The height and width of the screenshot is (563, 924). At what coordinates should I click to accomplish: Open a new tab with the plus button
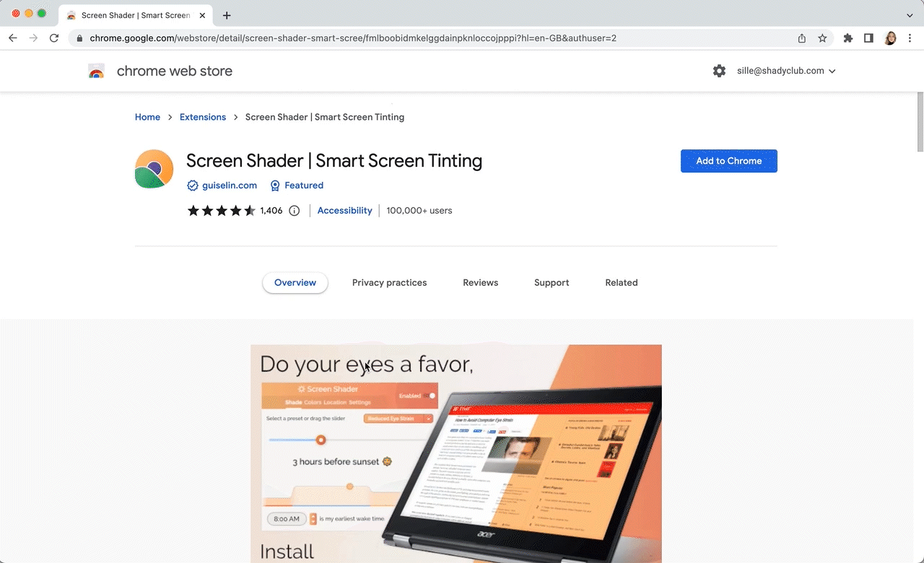[227, 15]
